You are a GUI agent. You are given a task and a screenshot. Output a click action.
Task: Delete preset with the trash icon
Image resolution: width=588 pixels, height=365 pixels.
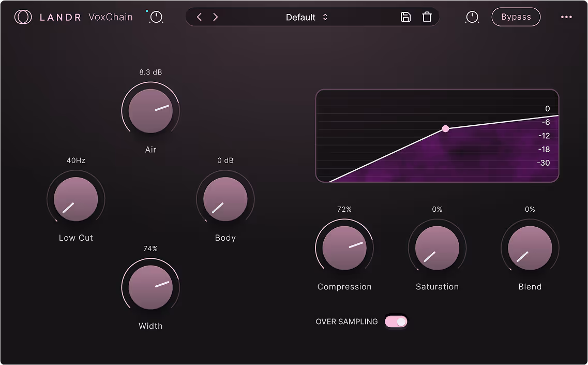pos(427,17)
